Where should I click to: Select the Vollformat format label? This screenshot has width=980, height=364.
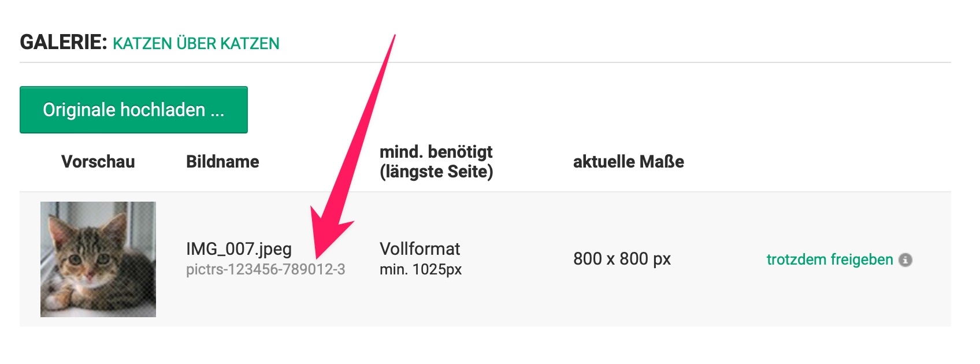point(420,249)
